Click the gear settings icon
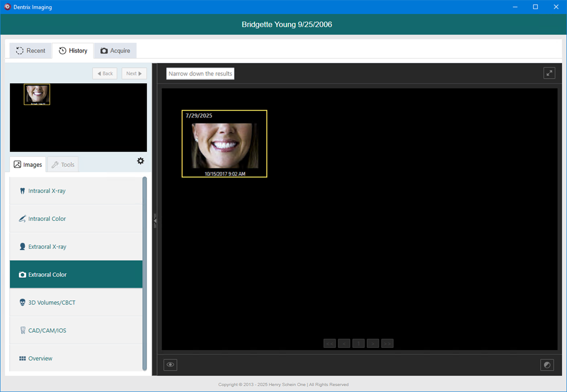This screenshot has height=392, width=567. click(x=140, y=161)
